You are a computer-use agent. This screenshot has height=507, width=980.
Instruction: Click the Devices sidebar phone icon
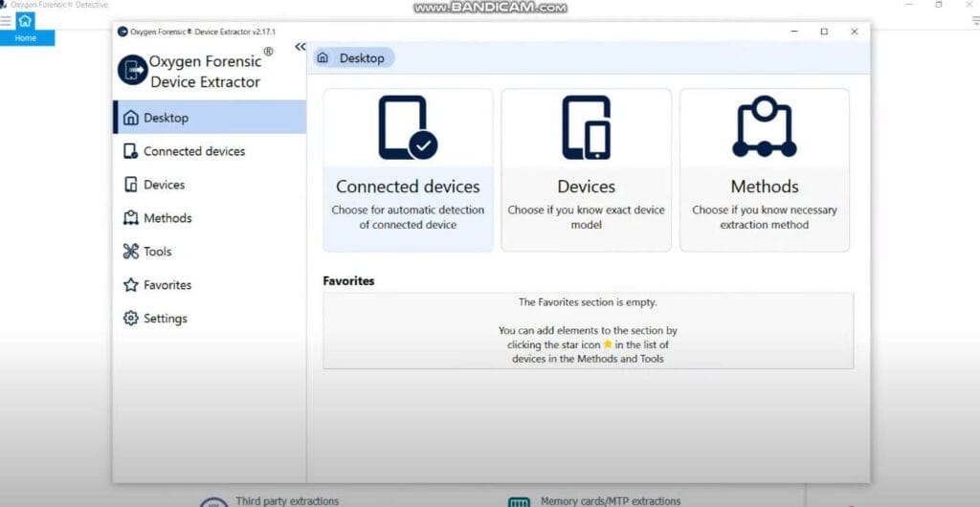click(130, 185)
